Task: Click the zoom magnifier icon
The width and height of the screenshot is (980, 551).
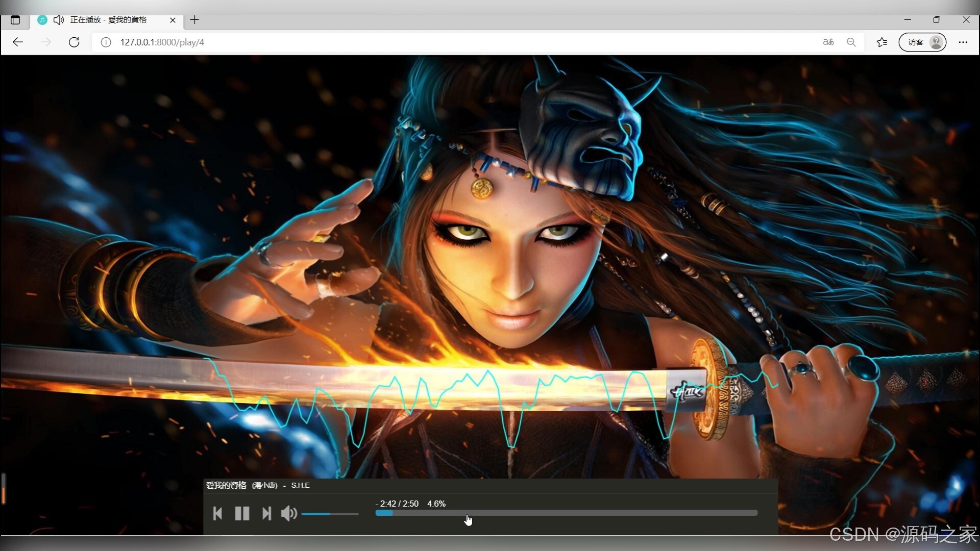Action: pos(851,42)
